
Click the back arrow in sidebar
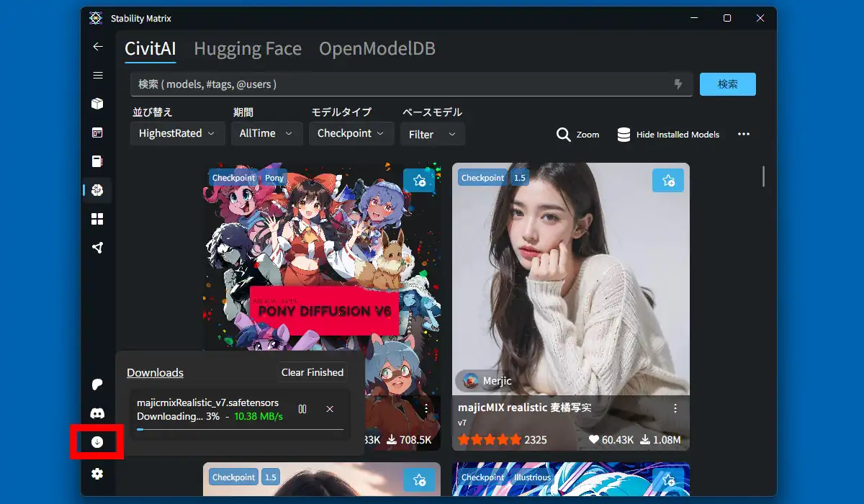(98, 46)
